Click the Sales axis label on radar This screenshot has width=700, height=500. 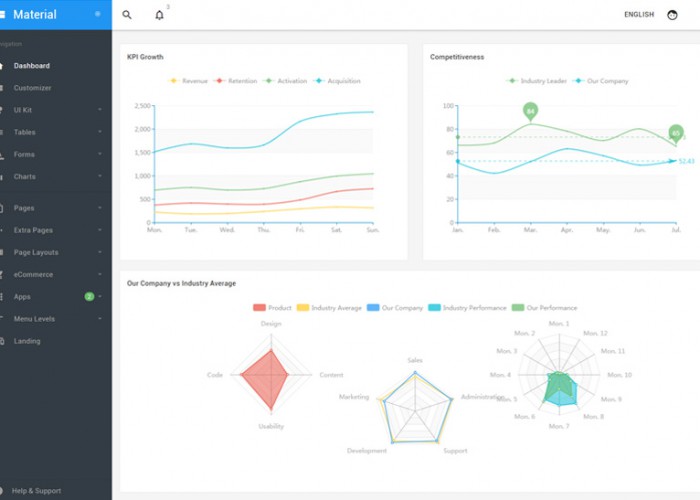(415, 360)
